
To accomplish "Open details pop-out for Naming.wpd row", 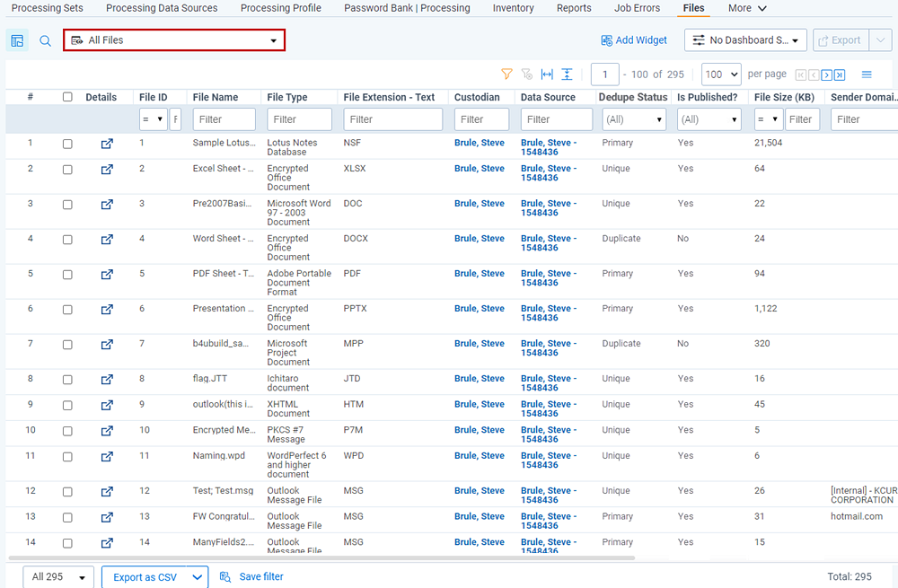I will 107,456.
